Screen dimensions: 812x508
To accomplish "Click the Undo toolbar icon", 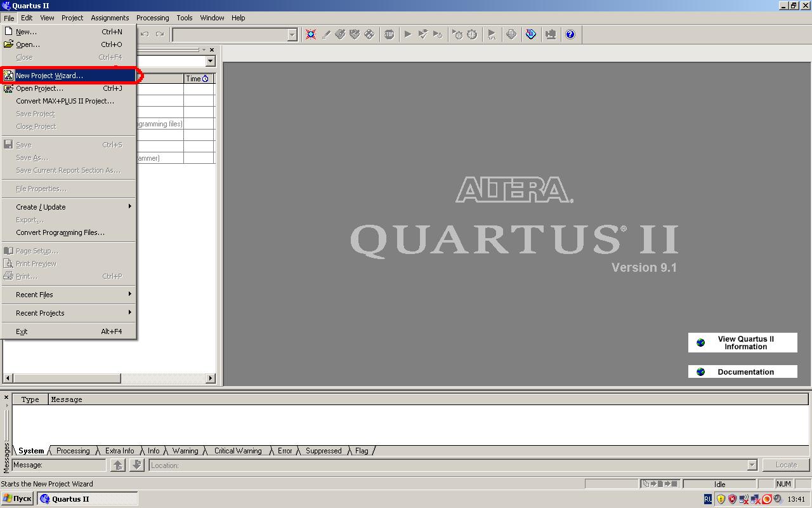I will pyautogui.click(x=145, y=34).
